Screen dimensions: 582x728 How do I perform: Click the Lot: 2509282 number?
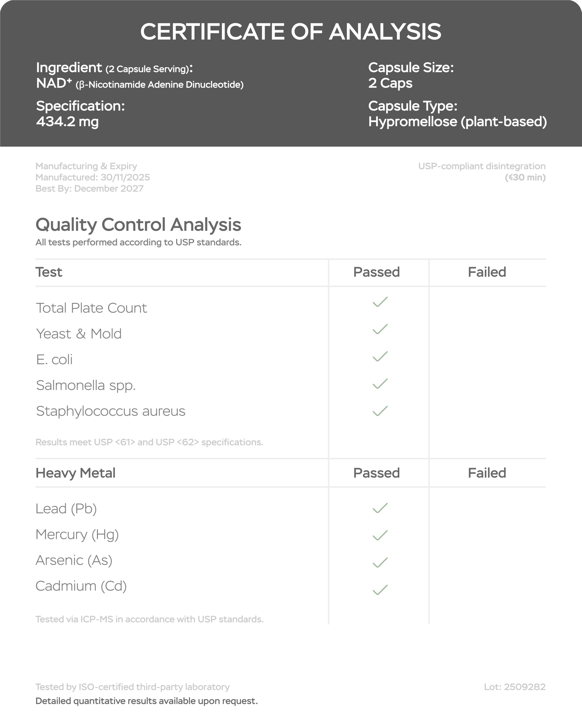point(515,687)
